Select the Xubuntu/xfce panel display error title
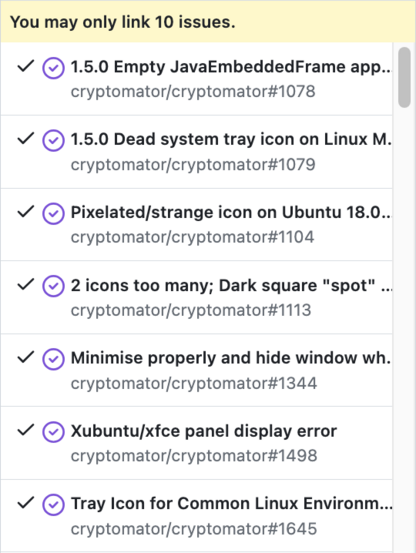The width and height of the screenshot is (416, 553). pos(204,431)
